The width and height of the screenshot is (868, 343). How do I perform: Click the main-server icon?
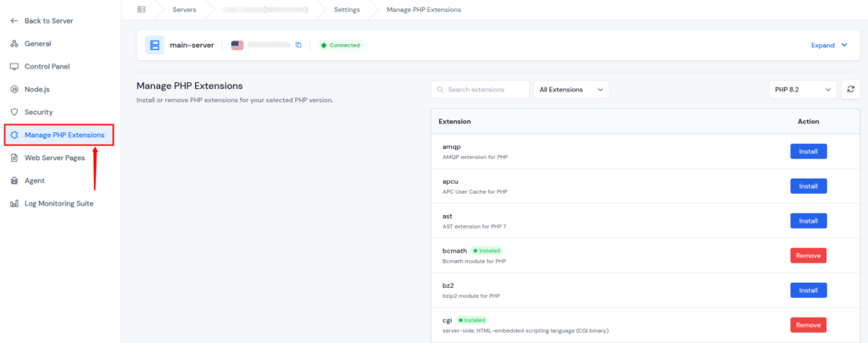[154, 45]
